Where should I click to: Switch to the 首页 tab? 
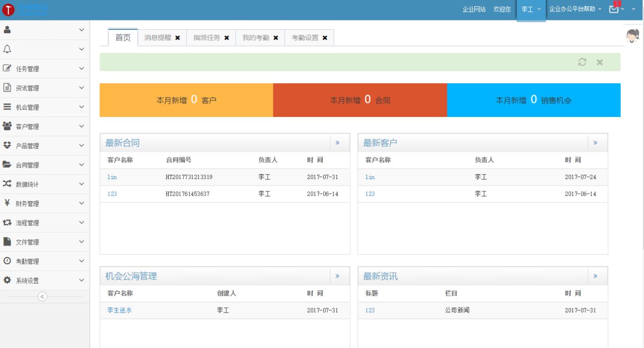(123, 37)
